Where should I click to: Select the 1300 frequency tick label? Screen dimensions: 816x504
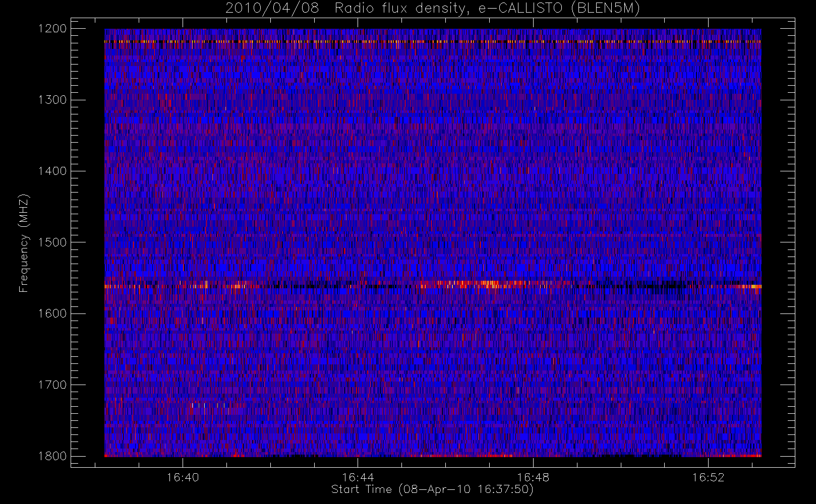tap(52, 100)
